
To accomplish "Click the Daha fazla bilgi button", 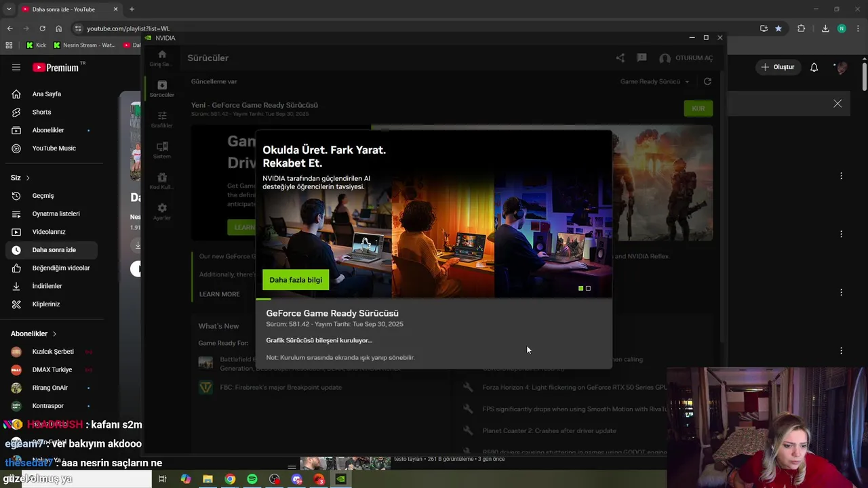I will (x=296, y=280).
